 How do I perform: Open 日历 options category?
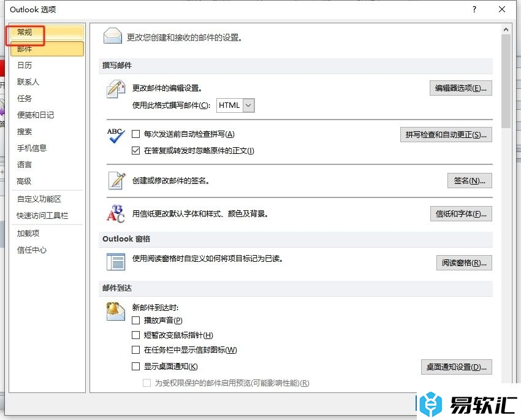click(x=47, y=65)
